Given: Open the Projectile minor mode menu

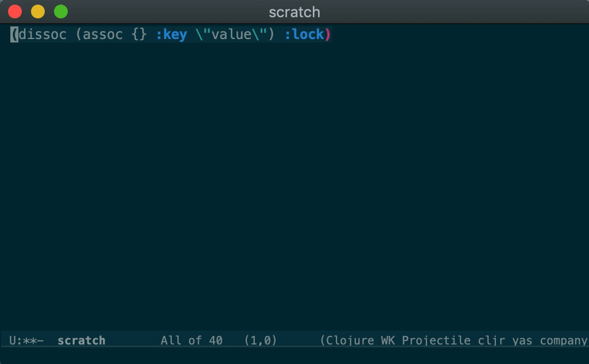Looking at the screenshot, I should 436,340.
